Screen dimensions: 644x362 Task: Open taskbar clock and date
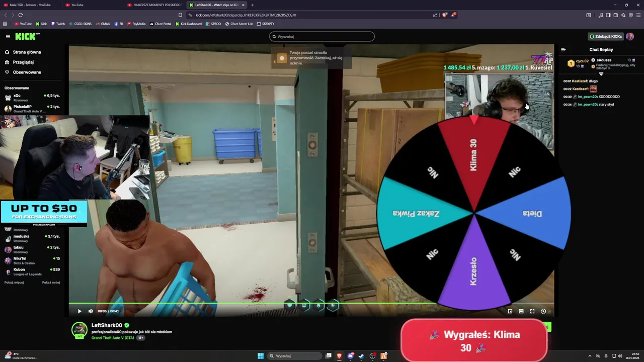pyautogui.click(x=632, y=356)
